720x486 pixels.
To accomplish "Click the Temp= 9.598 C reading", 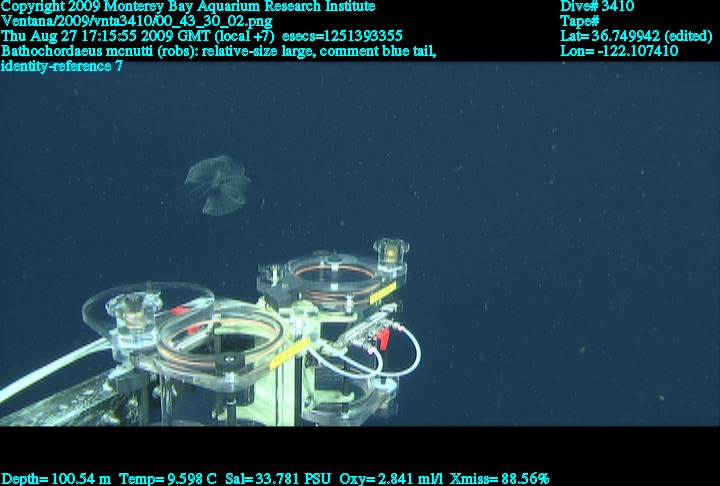I will tap(168, 479).
